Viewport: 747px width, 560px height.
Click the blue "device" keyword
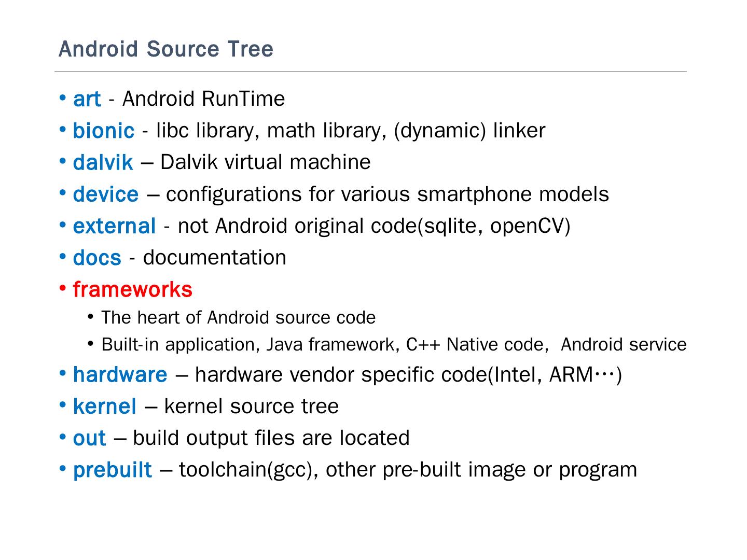point(106,194)
